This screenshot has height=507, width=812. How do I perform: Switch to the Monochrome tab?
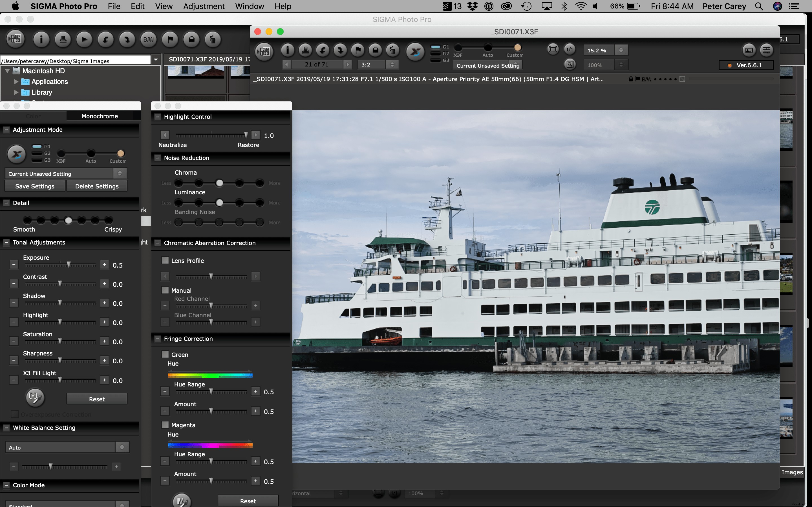(99, 116)
